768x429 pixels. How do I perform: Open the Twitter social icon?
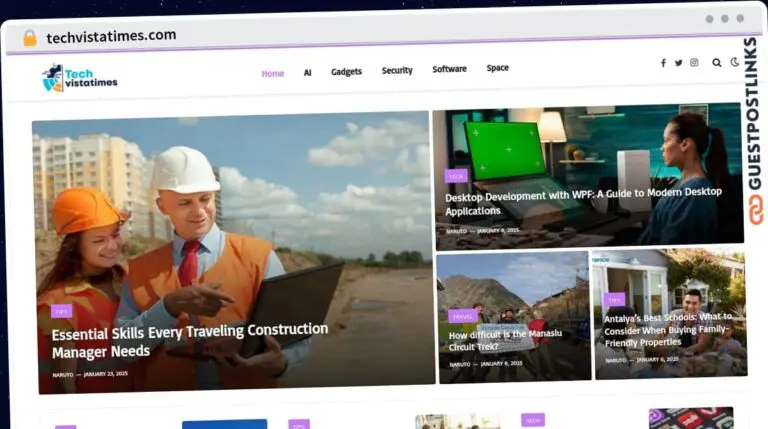point(678,63)
